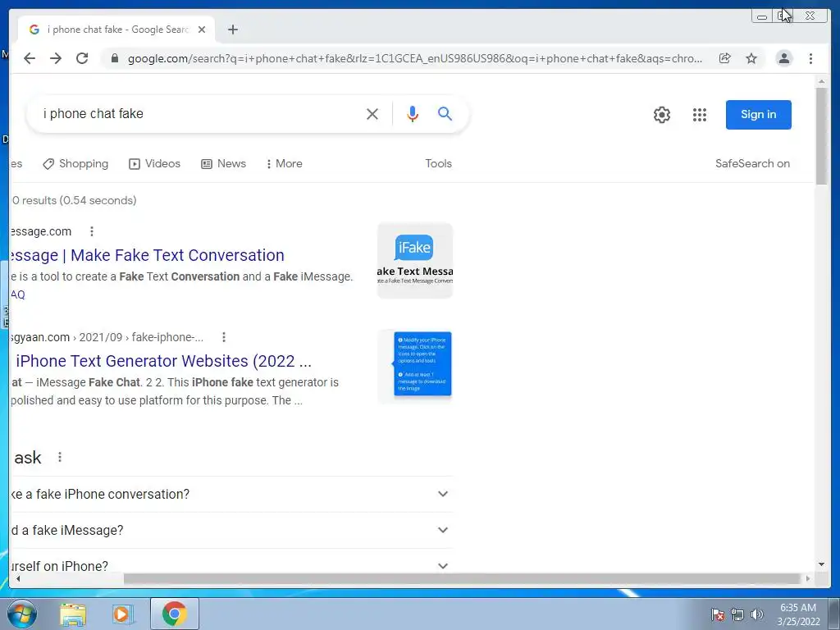Open the Windows Start menu
This screenshot has width=840, height=630.
pos(22,614)
